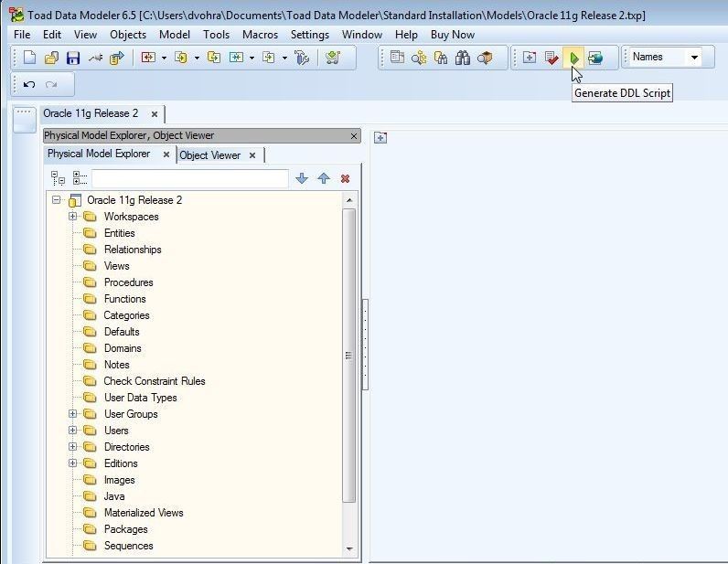Click the first table-list icon in second toolbar group
Image resolution: width=728 pixels, height=564 pixels.
point(397,58)
